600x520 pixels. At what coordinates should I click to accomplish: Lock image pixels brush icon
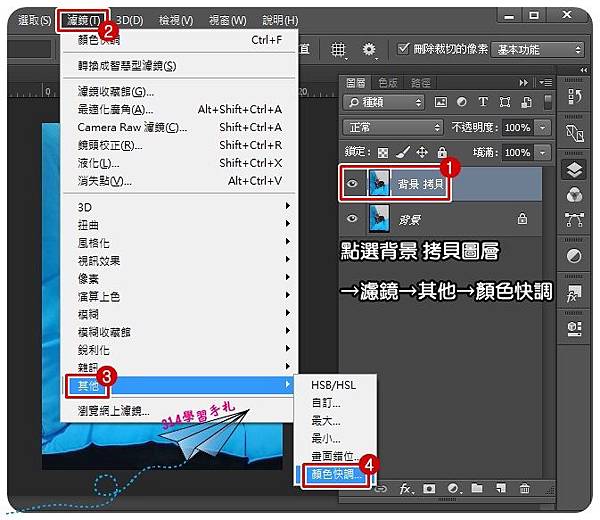[403, 153]
